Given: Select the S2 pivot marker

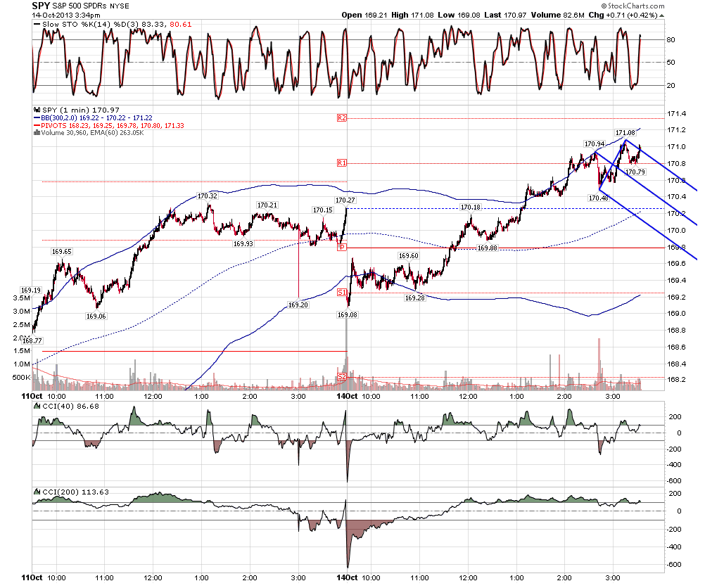Looking at the screenshot, I should click(342, 377).
